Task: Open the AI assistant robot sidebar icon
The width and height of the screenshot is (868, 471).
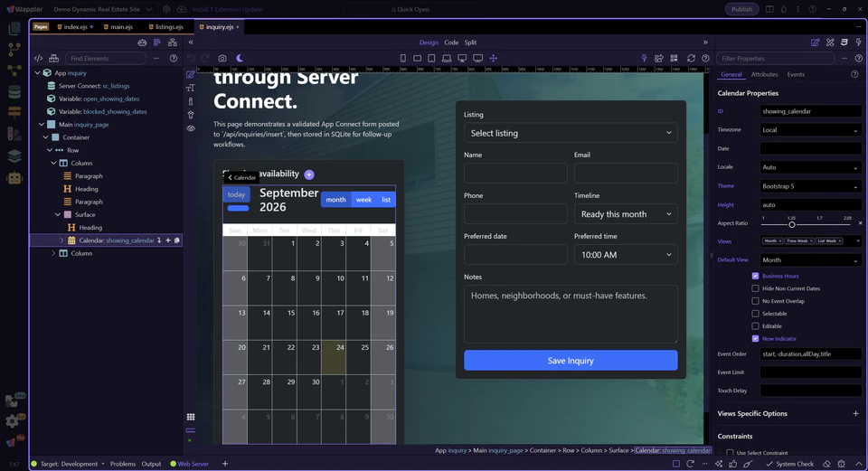Action: coord(14,178)
